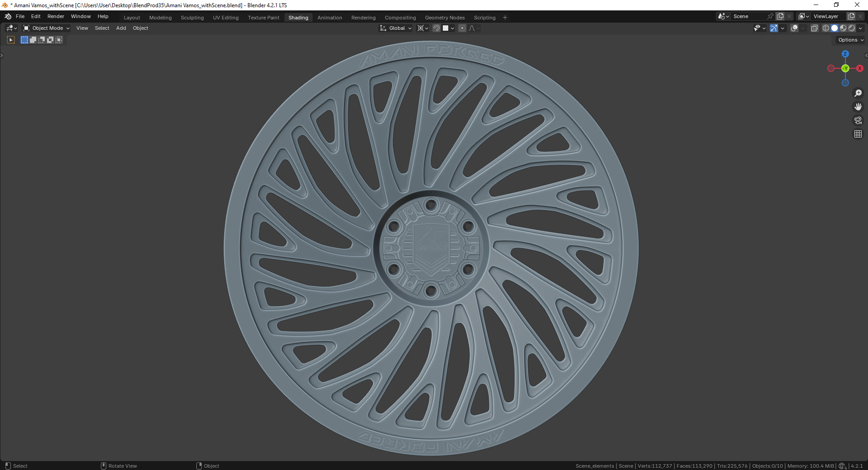This screenshot has height=470, width=868.
Task: Toggle proportional editing
Action: (x=462, y=28)
